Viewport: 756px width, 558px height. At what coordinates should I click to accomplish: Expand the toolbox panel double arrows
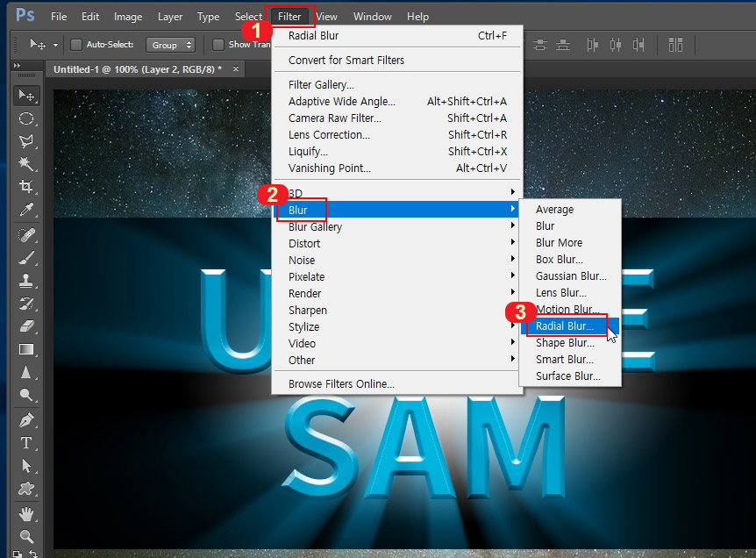tap(17, 66)
